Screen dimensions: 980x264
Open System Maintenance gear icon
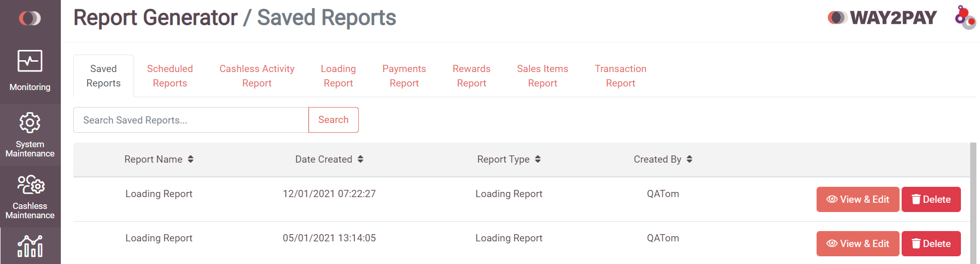coord(30,123)
